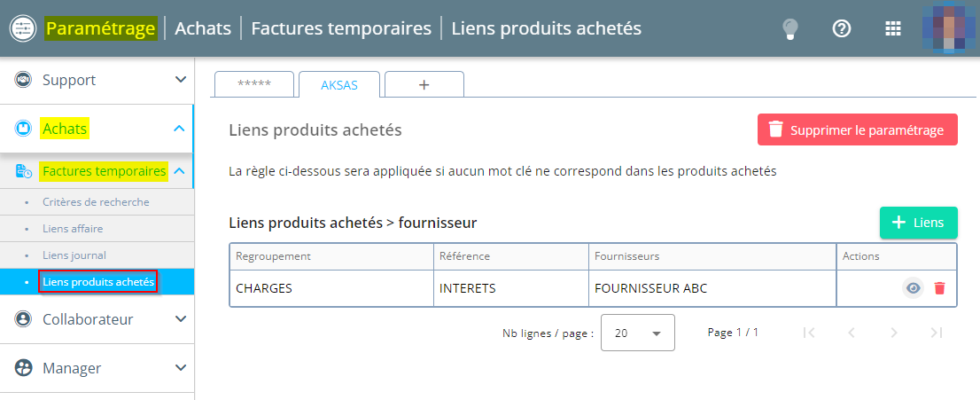The image size is (980, 400).
Task: Open the help question mark icon
Action: pos(842,28)
